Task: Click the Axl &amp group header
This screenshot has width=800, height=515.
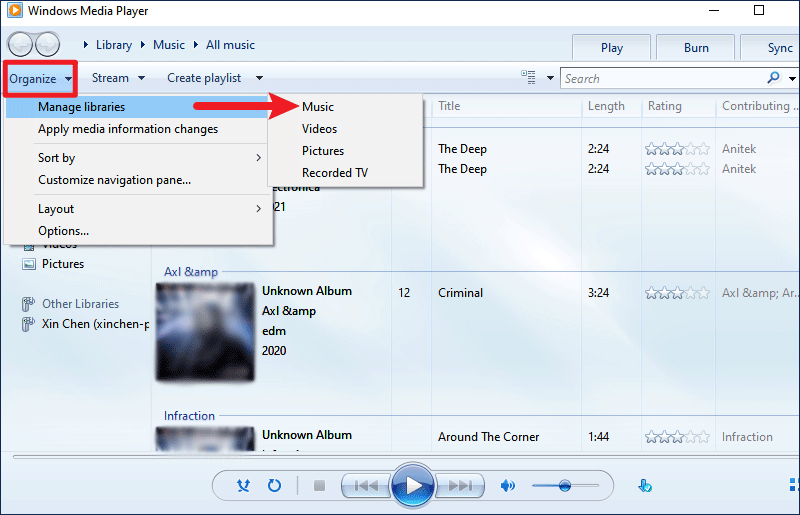Action: click(191, 272)
